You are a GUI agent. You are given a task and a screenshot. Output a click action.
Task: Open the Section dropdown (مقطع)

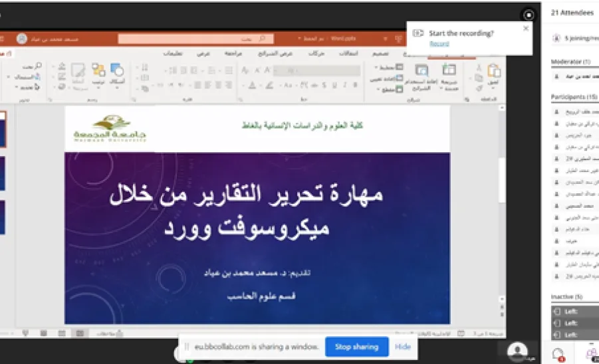[x=390, y=89]
